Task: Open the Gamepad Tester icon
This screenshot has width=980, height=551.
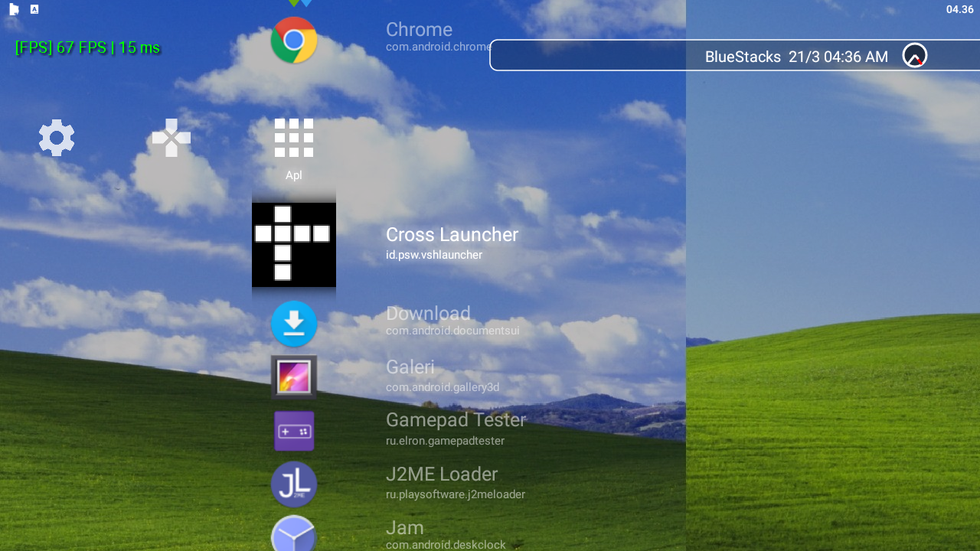Action: click(x=294, y=431)
